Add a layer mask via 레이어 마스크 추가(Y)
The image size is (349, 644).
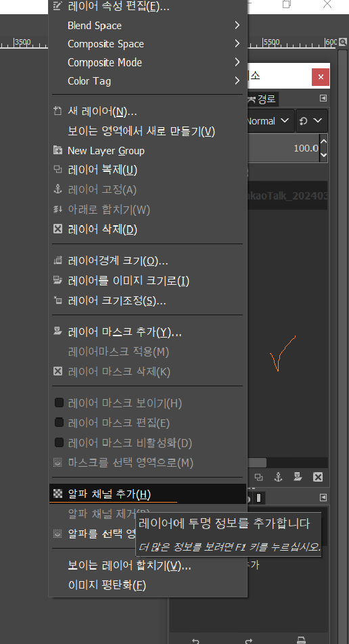[148, 332]
